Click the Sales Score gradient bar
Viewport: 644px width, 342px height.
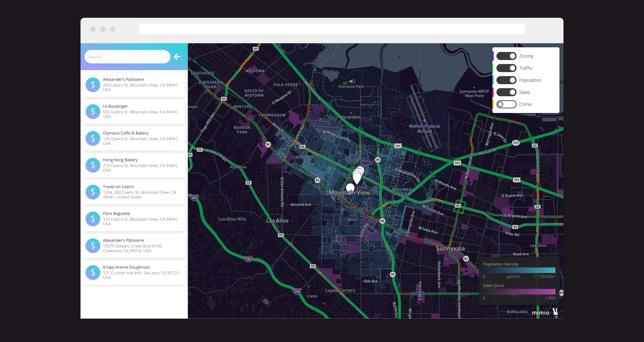pyautogui.click(x=519, y=292)
